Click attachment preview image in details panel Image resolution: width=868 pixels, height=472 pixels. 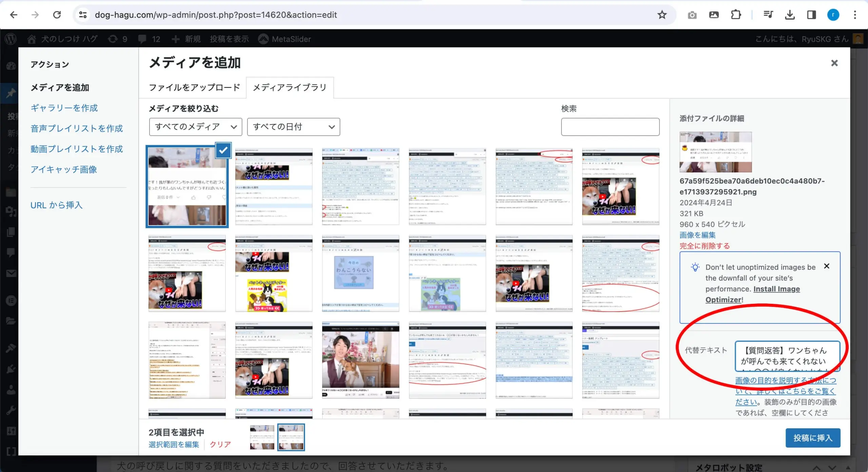[715, 152]
